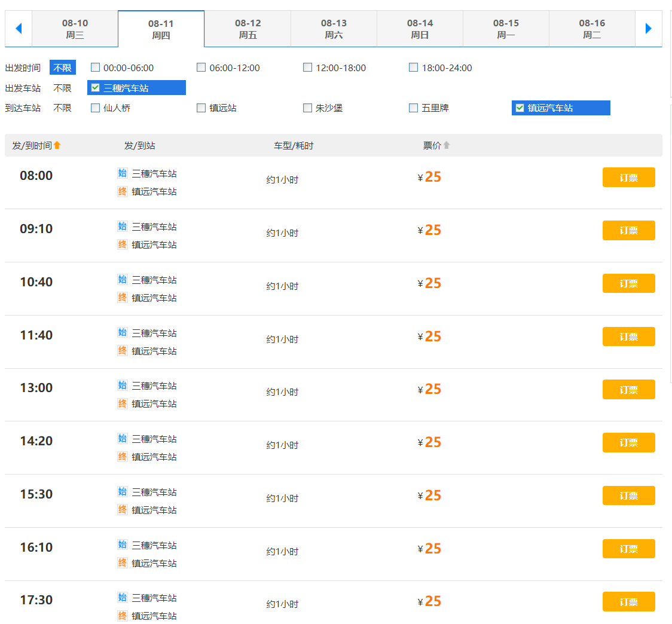Select 不限 for departure time
This screenshot has height=624, width=672.
(62, 68)
